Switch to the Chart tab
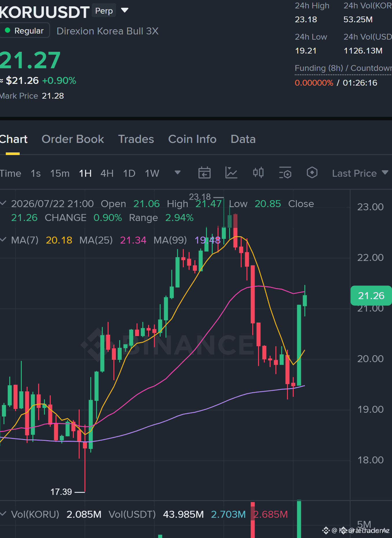 13,139
